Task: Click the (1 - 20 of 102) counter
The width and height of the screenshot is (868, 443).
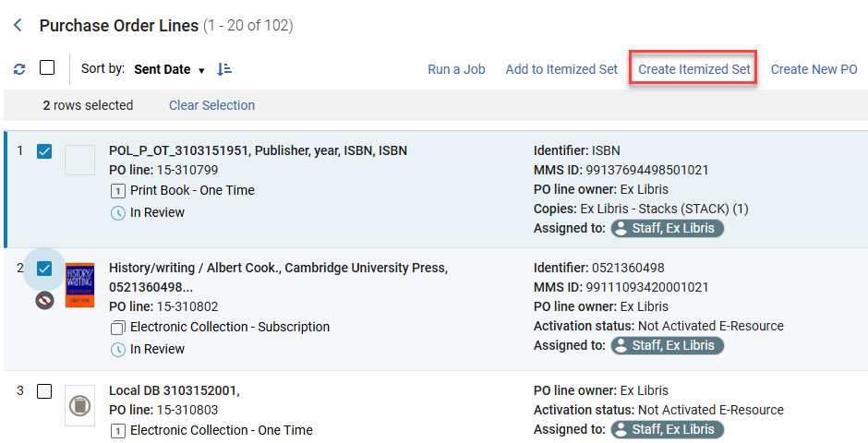Action: (248, 26)
